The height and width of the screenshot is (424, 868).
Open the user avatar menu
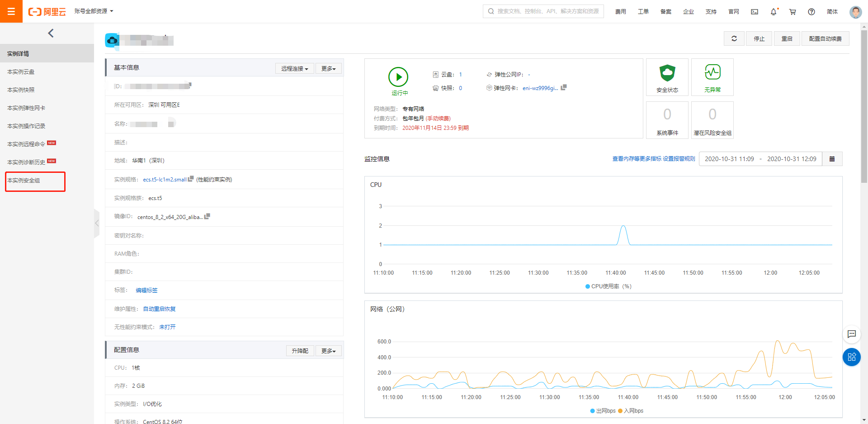pos(855,12)
